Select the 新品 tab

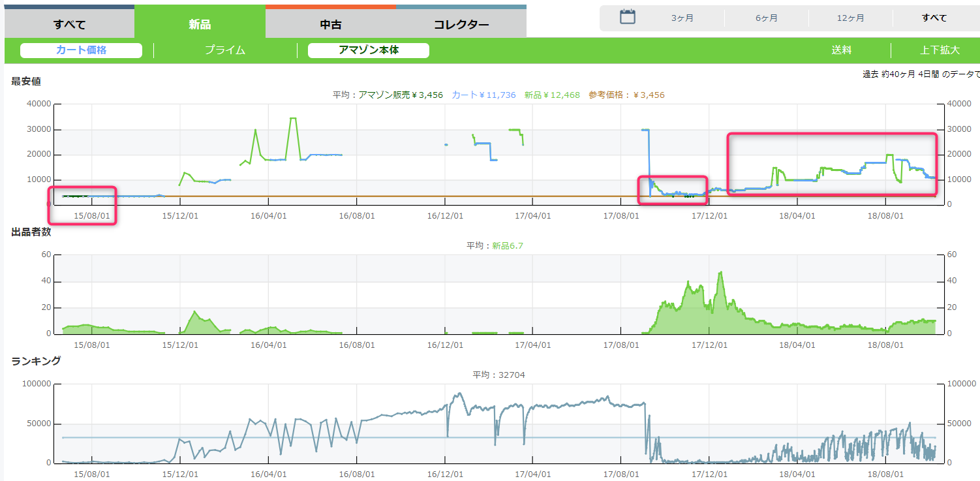(x=200, y=25)
